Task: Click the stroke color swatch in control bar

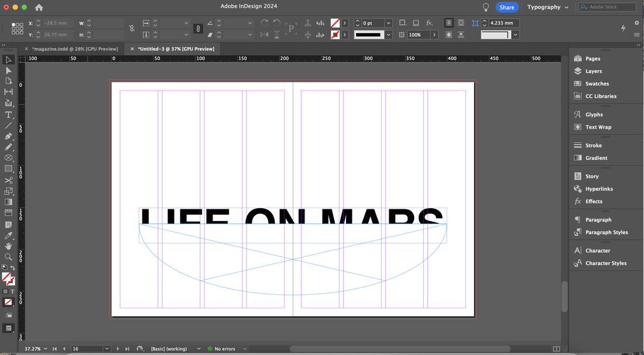Action: pyautogui.click(x=335, y=35)
